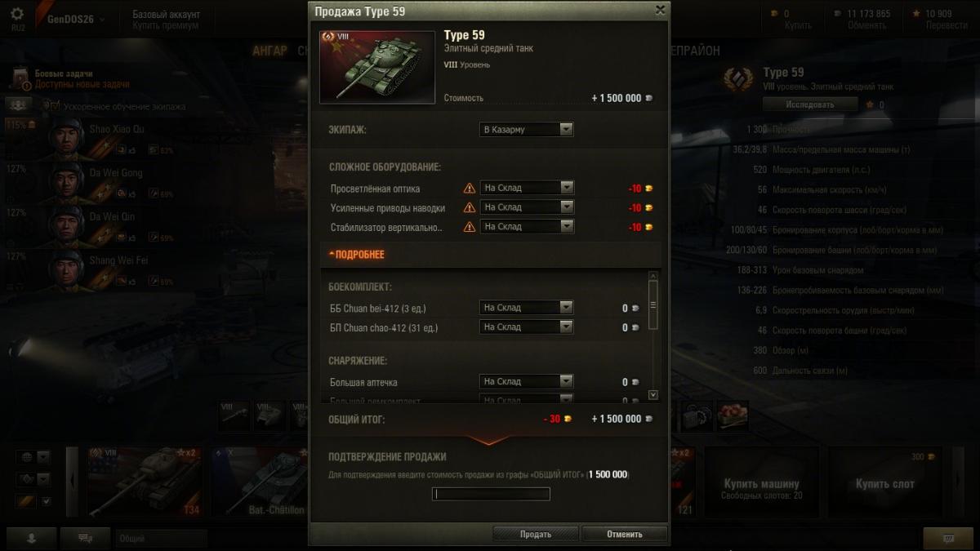Open the contacts icon in bottom bar
The height and width of the screenshot is (551, 980).
pyautogui.click(x=30, y=538)
